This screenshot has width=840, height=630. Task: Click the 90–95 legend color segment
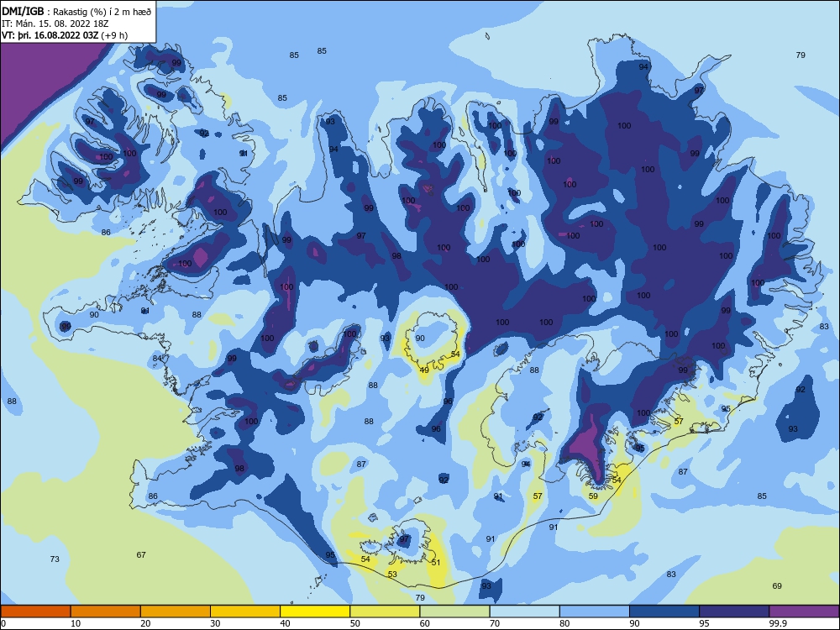pos(664,612)
